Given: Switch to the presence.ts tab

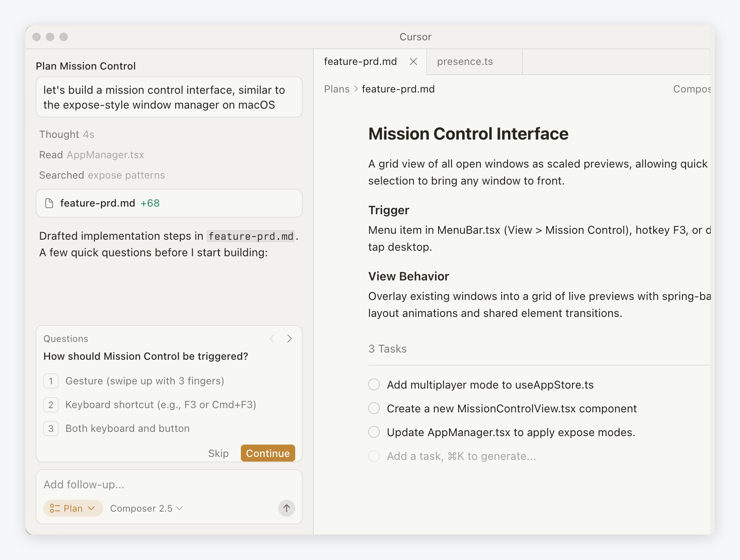Looking at the screenshot, I should tap(474, 62).
